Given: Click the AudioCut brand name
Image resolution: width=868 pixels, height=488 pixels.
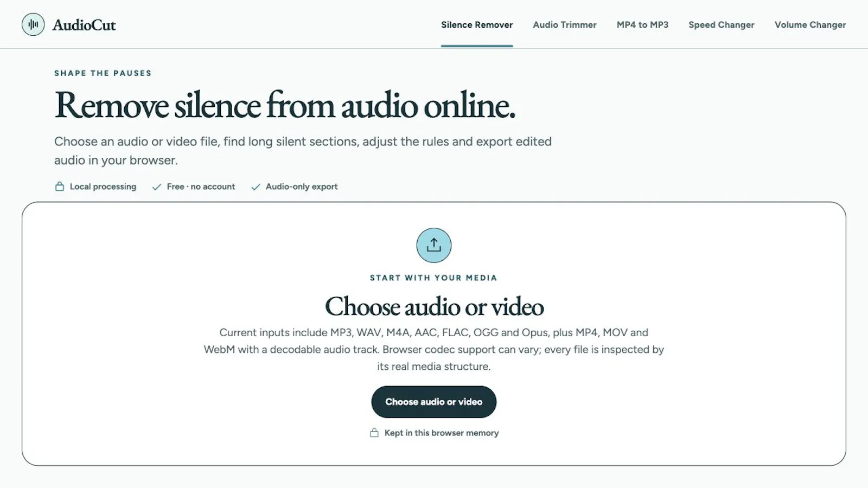Looking at the screenshot, I should [84, 25].
